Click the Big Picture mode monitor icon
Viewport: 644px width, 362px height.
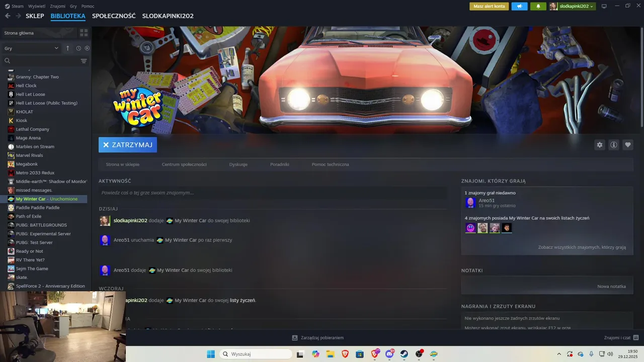pos(604,6)
